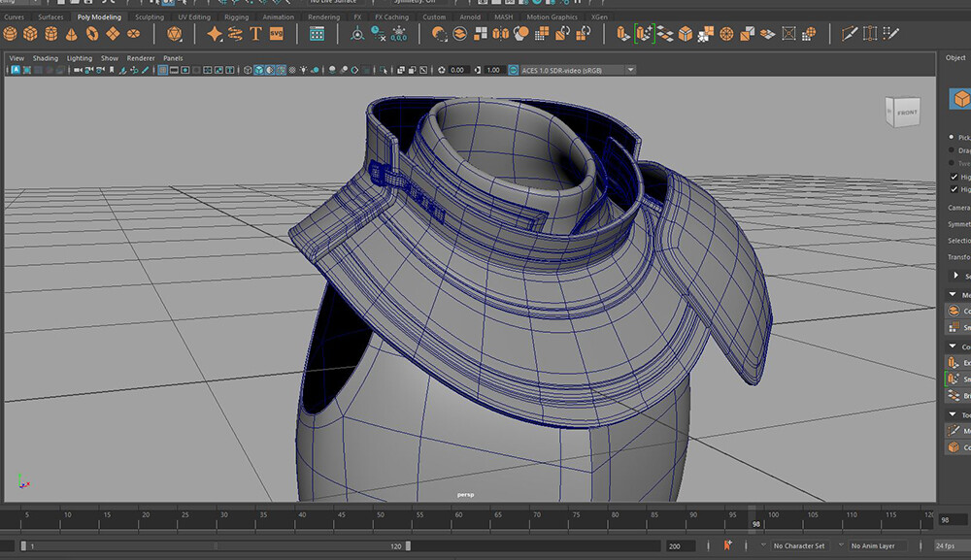Screen dimensions: 971x560
Task: Expand the collapsed section below Transform
Action: coord(955,276)
